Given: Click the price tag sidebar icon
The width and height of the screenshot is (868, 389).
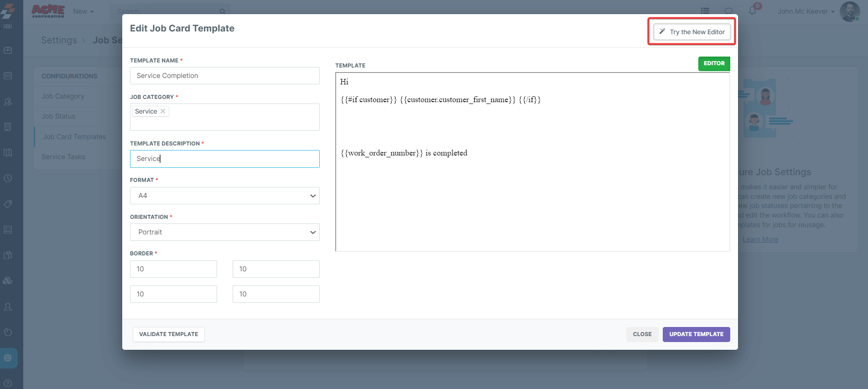Looking at the screenshot, I should tap(8, 204).
